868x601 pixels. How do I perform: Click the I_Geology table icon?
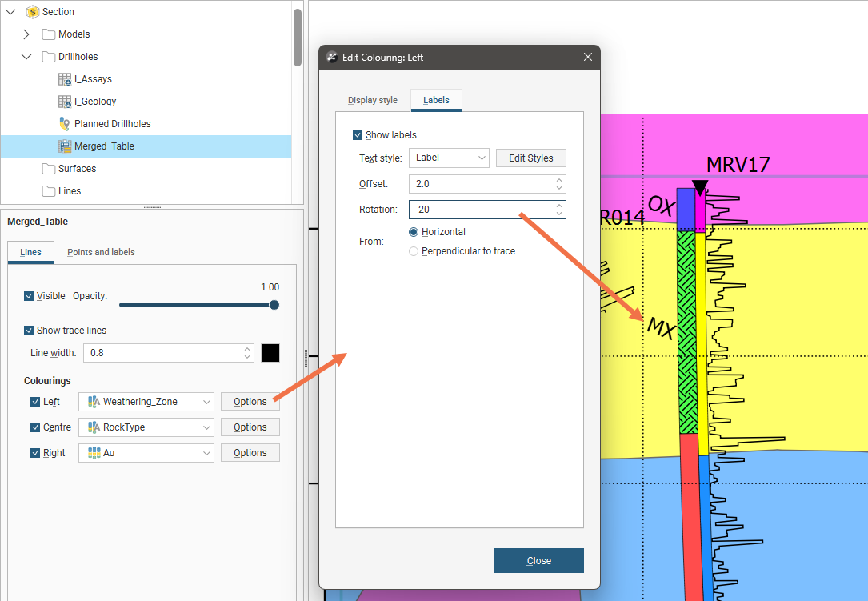pyautogui.click(x=66, y=102)
